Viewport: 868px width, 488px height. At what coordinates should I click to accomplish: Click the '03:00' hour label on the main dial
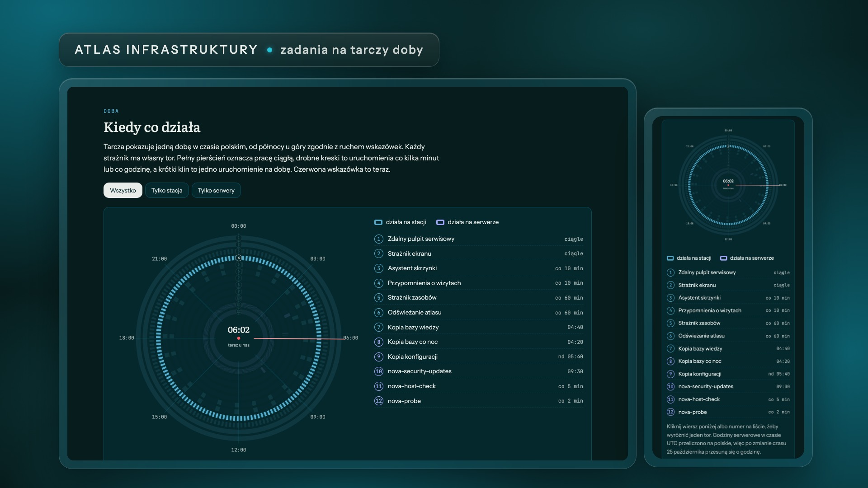pos(318,259)
